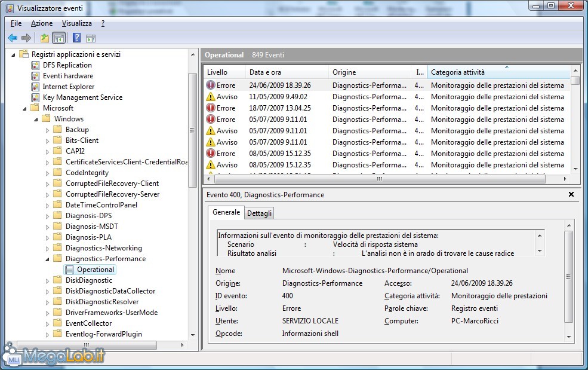The image size is (588, 370).
Task: Click the horizontal scrollbar of event list
Action: pos(380,179)
